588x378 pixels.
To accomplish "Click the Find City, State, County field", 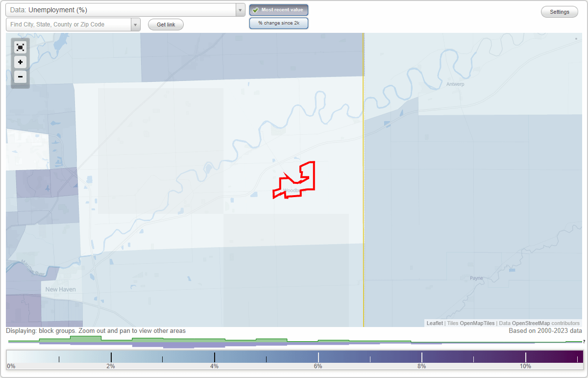I will (x=69, y=25).
